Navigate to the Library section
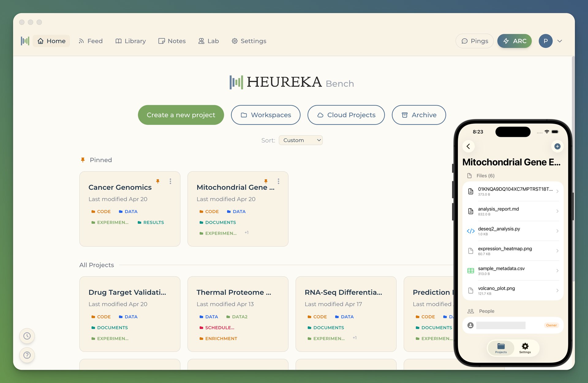The height and width of the screenshot is (383, 588). 130,41
